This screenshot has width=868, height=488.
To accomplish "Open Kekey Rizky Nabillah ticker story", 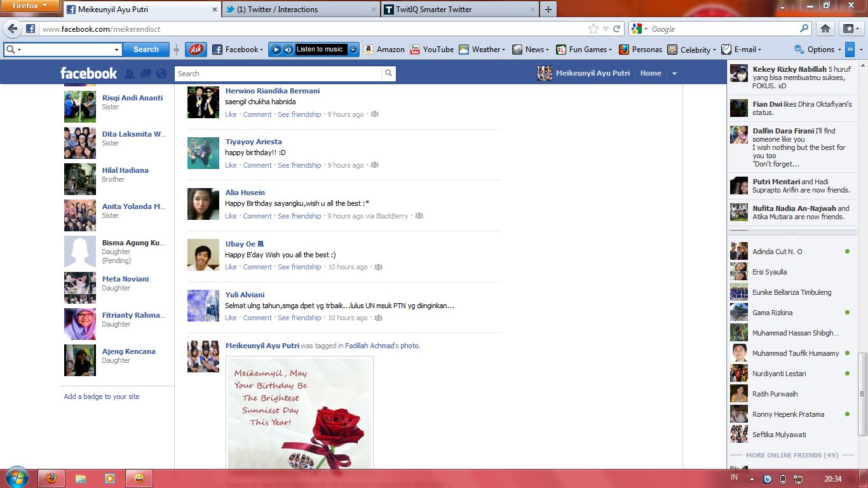I will click(791, 78).
